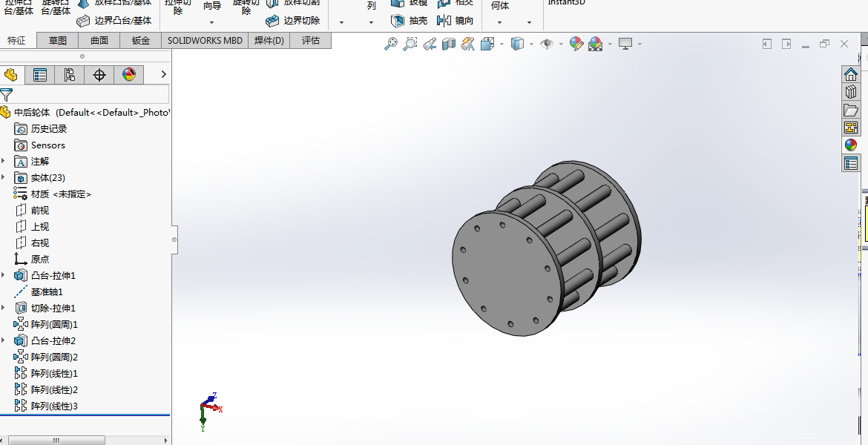The image size is (868, 445).
Task: Switch to the 曲面 tab
Action: pyautogui.click(x=99, y=40)
